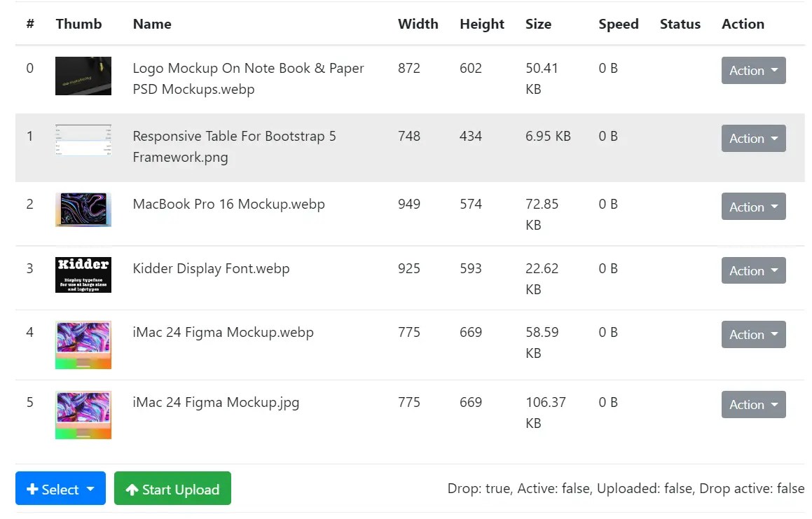This screenshot has height=519, width=812.
Task: Click the Status column header
Action: tap(680, 24)
